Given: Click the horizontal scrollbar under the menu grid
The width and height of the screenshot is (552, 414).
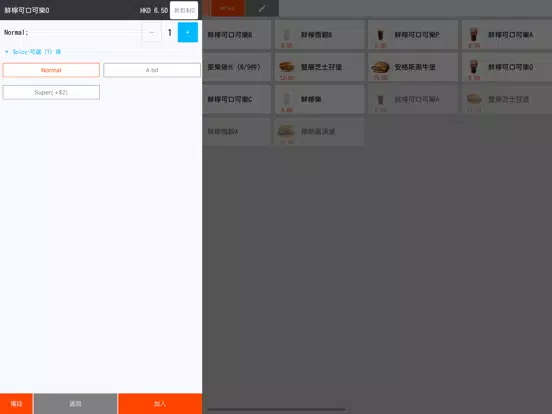Looking at the screenshot, I should 276,409.
